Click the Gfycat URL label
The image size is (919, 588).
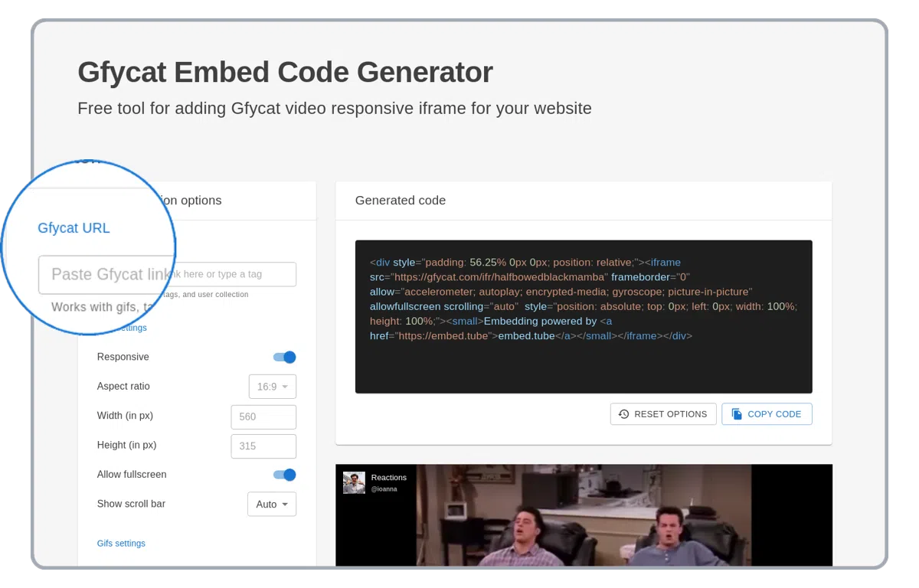pos(74,228)
